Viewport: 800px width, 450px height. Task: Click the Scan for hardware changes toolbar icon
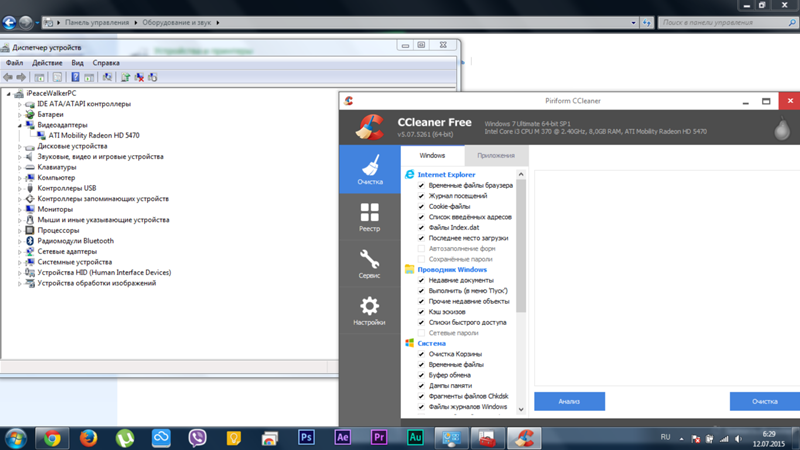point(107,77)
